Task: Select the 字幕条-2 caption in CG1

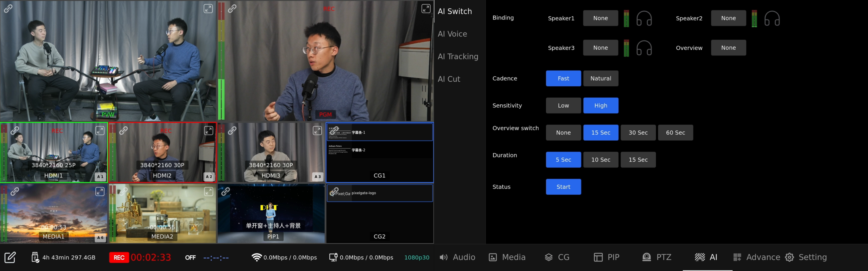Action: (x=380, y=150)
